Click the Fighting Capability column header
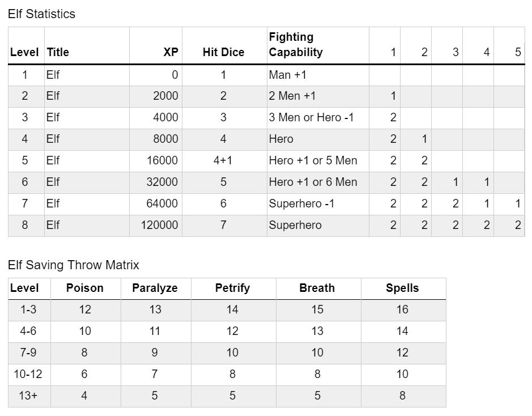Viewport: 532px width, 416px height. (x=296, y=45)
